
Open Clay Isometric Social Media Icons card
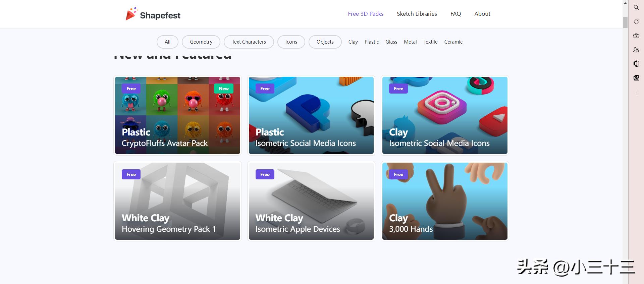pos(445,115)
